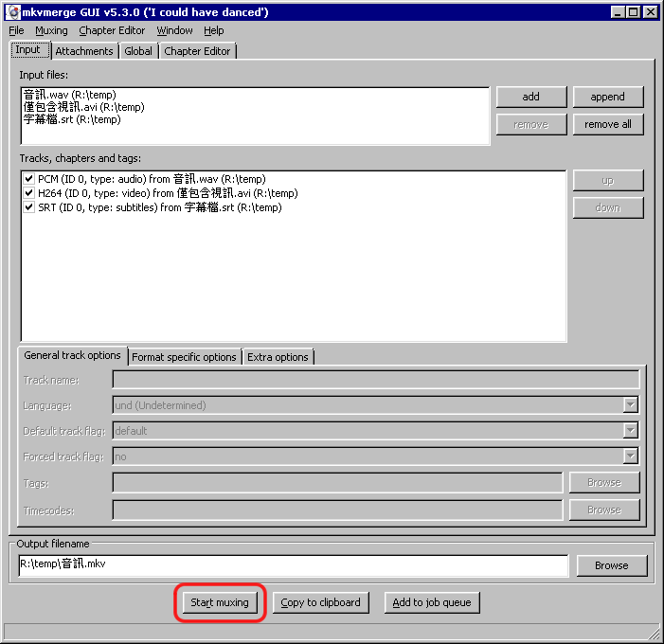Click the remove all button
This screenshot has height=644, width=664.
pyautogui.click(x=608, y=124)
